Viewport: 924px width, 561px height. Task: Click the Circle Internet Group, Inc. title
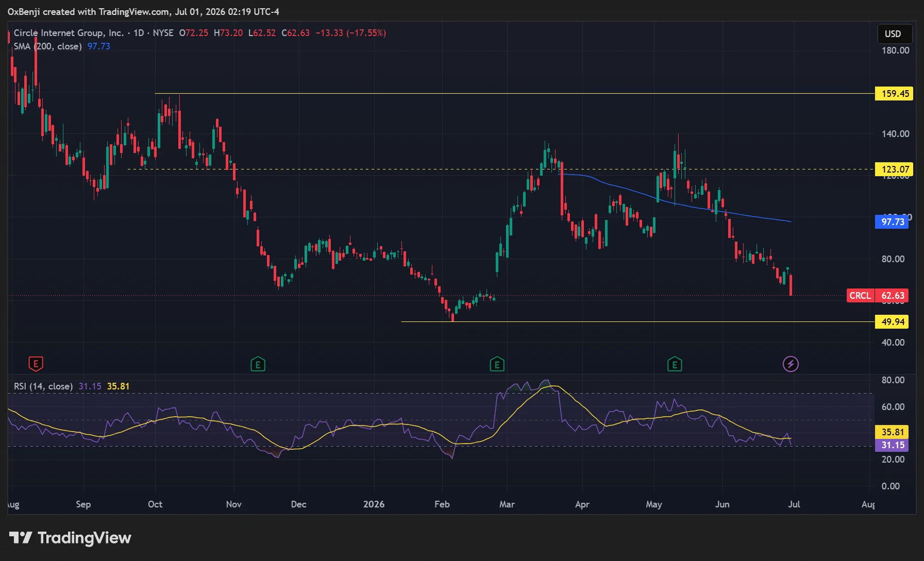click(69, 33)
